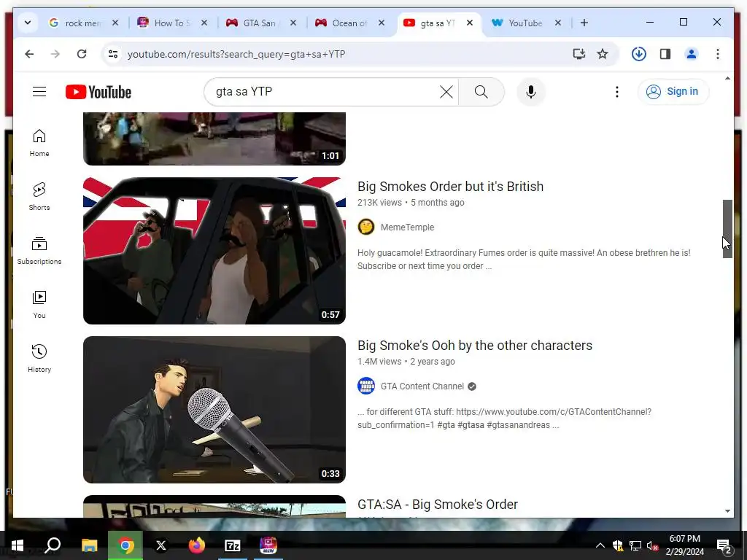This screenshot has height=560, width=747.
Task: Go back with the browser back arrow
Action: pyautogui.click(x=29, y=54)
